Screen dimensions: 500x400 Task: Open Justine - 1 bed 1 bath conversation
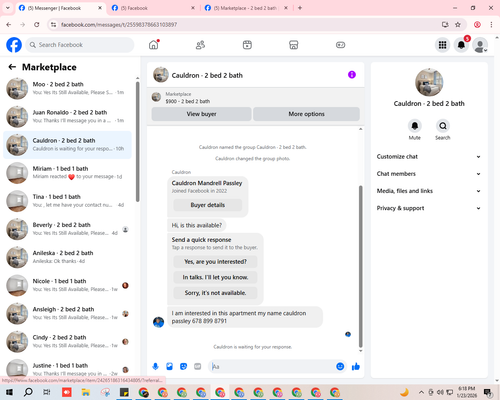pos(67,368)
